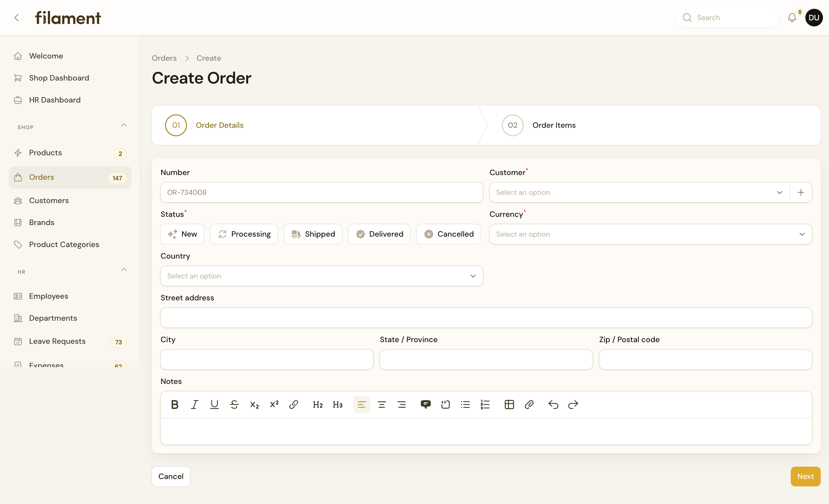Open the Currency dropdown

tap(651, 234)
